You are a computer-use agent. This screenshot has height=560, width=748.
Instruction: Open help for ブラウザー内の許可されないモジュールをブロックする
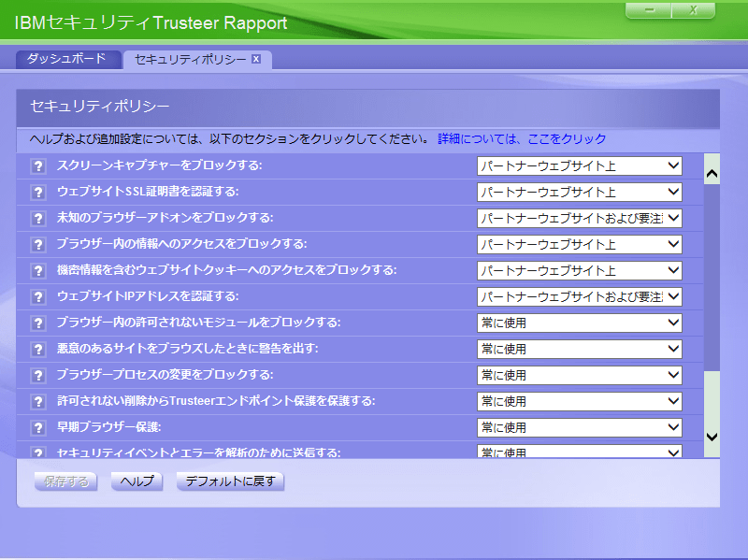point(38,323)
